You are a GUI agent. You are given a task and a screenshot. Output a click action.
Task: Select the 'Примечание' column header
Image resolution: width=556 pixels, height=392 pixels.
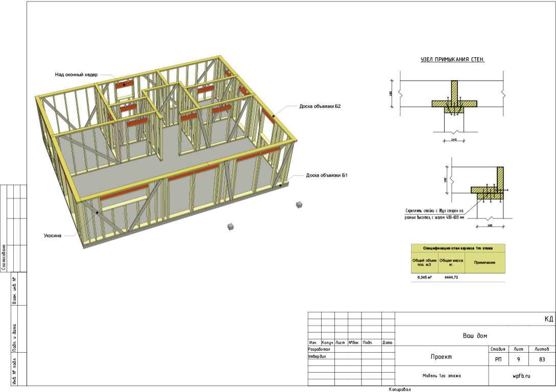[x=485, y=262]
